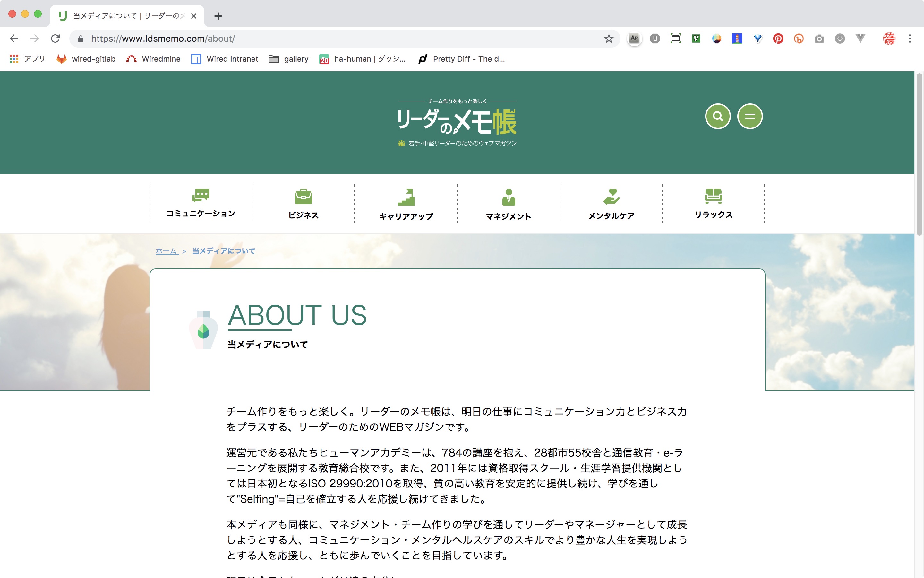The width and height of the screenshot is (924, 578).
Task: Open the gallery bookmarks folder
Action: (x=288, y=59)
